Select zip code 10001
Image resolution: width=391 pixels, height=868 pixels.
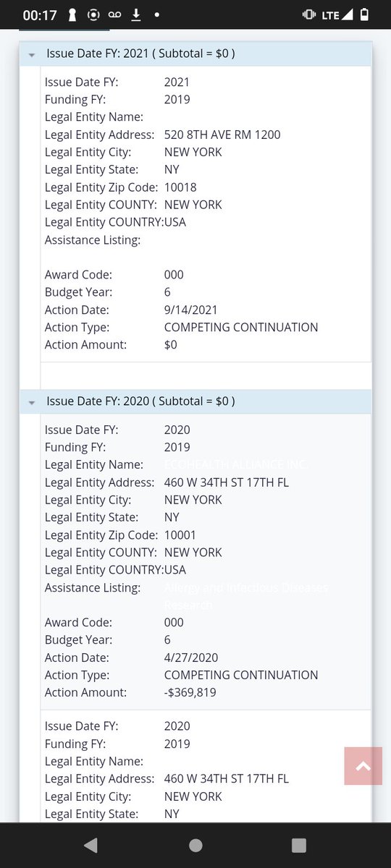[x=180, y=535]
